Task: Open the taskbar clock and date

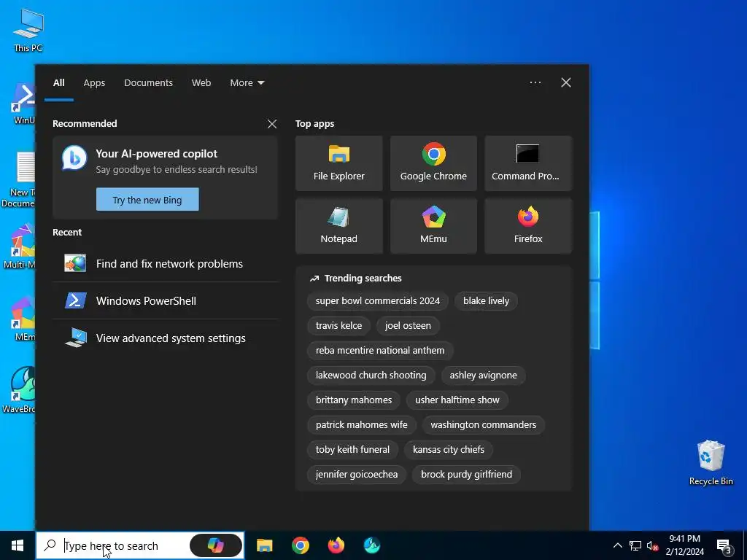Action: click(x=684, y=545)
